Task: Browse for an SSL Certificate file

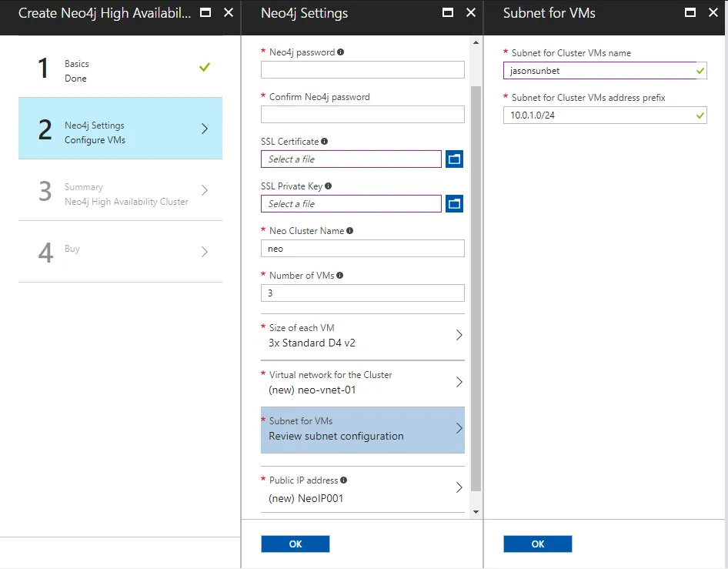Action: click(454, 159)
